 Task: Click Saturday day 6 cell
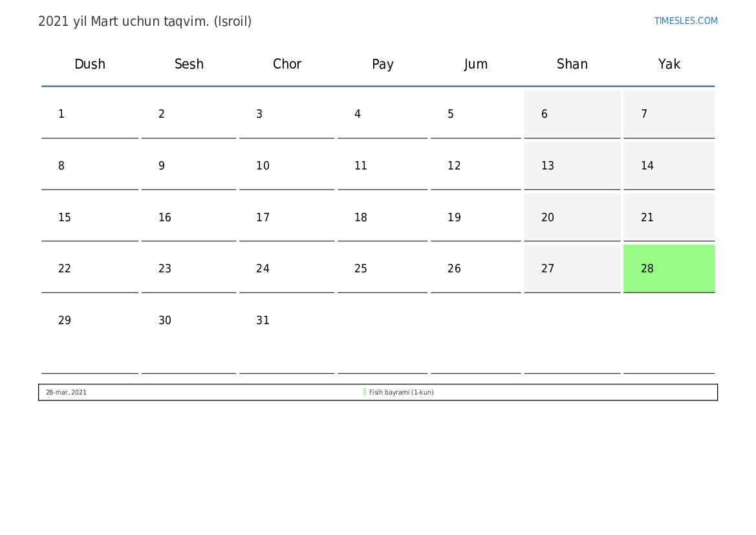coord(572,114)
